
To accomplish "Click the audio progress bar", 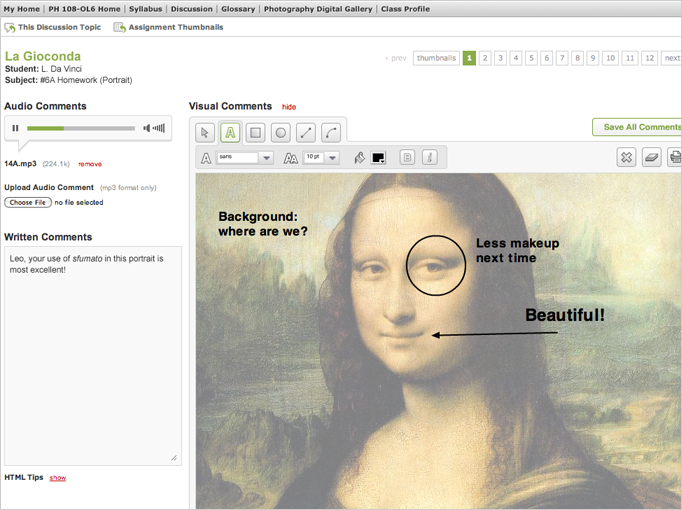I will pyautogui.click(x=81, y=128).
